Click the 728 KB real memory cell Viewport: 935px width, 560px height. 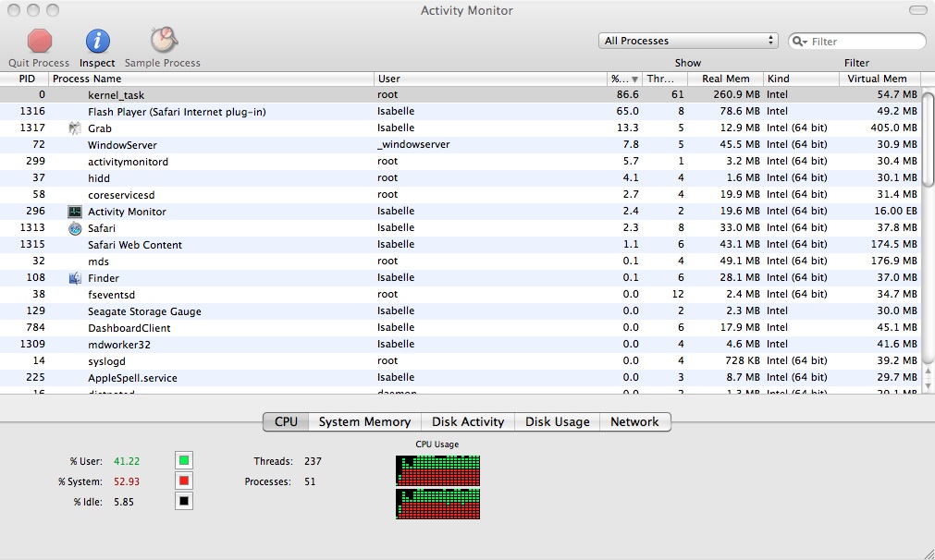click(x=742, y=360)
